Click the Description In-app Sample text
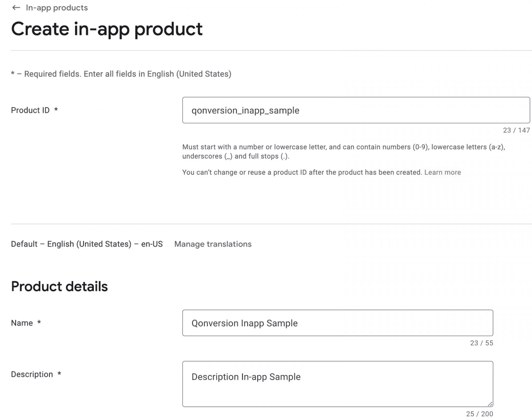 246,377
